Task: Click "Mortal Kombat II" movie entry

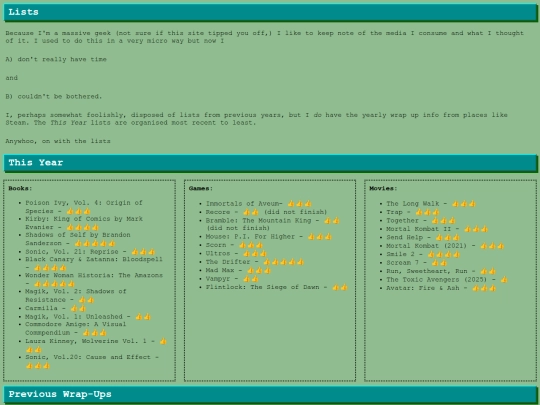Action: coord(437,229)
